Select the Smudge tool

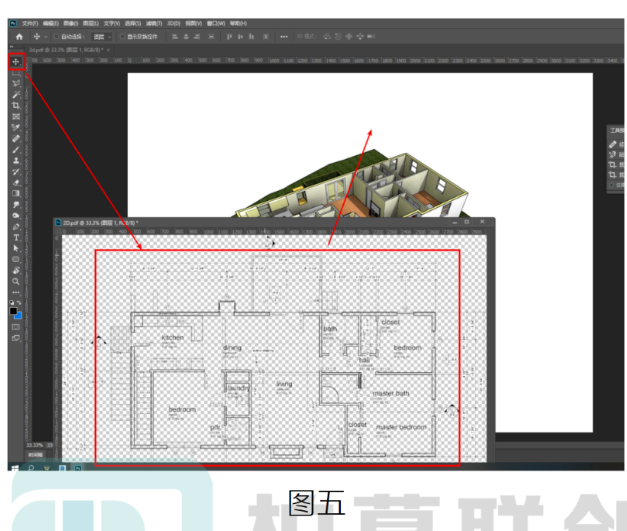click(x=16, y=205)
